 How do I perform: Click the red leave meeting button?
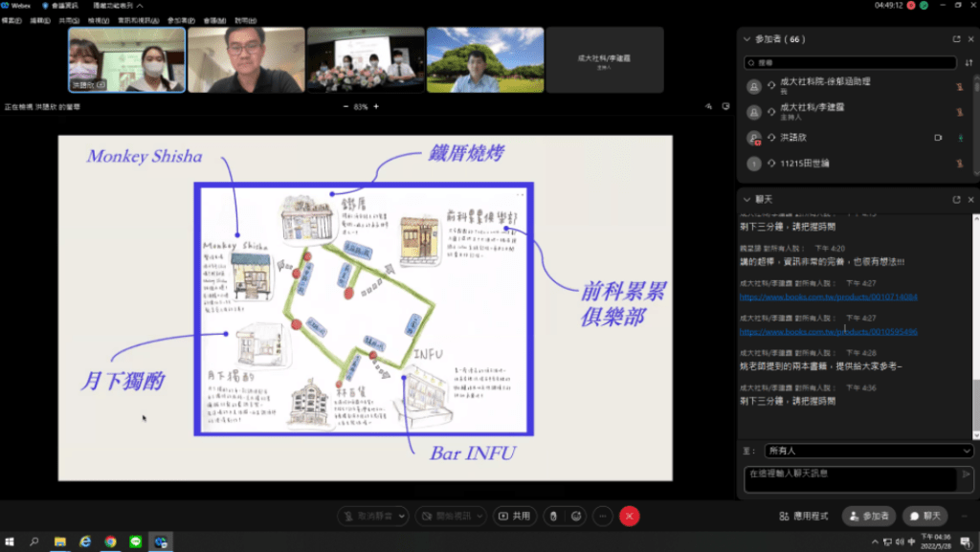point(629,516)
